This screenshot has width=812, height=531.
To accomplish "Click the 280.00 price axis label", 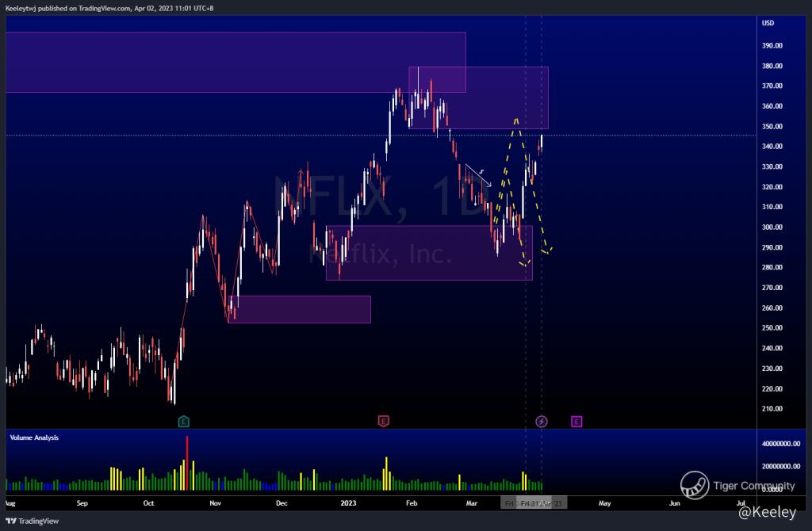I will (772, 268).
